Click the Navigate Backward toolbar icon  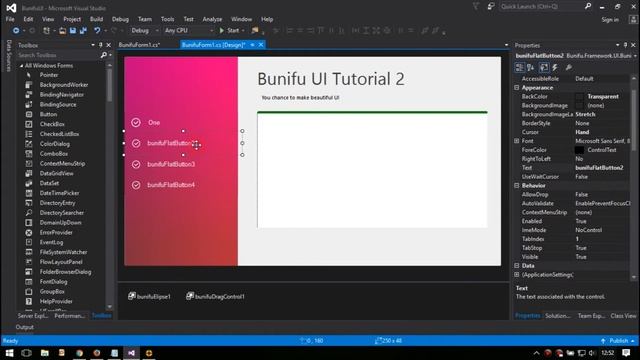point(16,31)
